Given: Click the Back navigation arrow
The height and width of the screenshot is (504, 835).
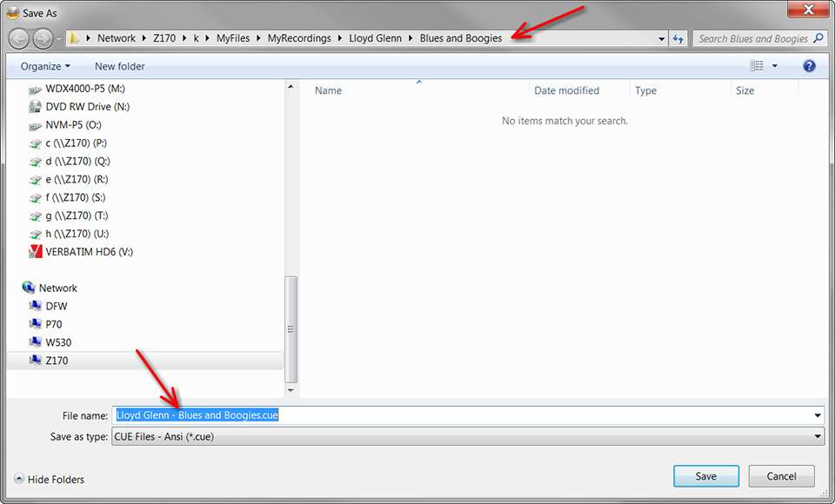Looking at the screenshot, I should pos(19,38).
